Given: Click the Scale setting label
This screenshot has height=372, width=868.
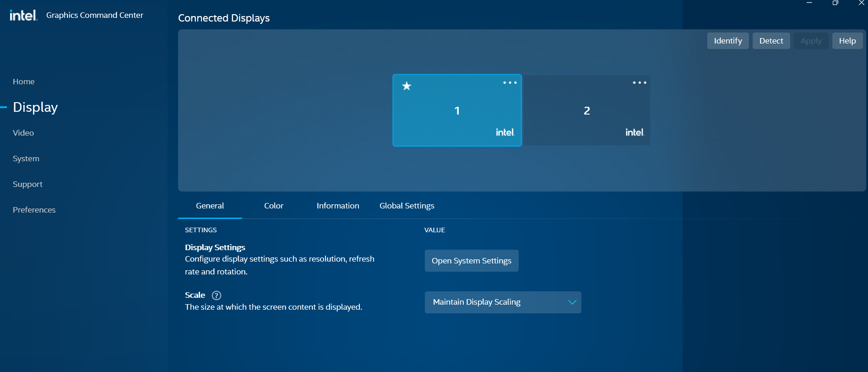Looking at the screenshot, I should coord(195,295).
